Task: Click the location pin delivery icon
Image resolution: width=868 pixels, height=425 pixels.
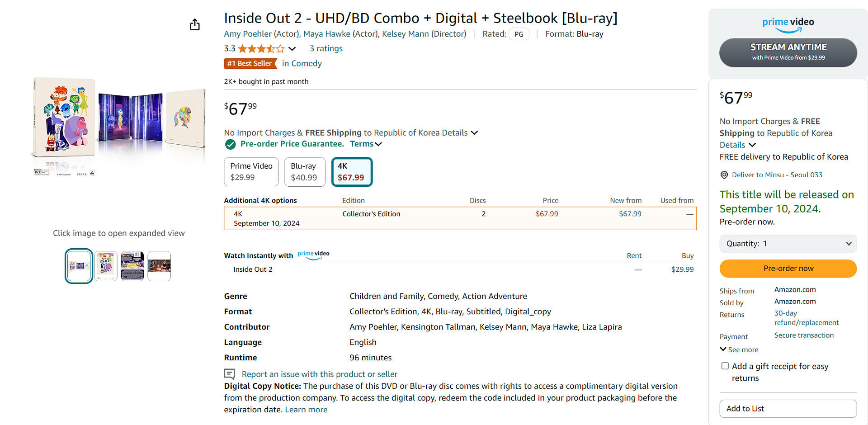Action: (x=724, y=175)
